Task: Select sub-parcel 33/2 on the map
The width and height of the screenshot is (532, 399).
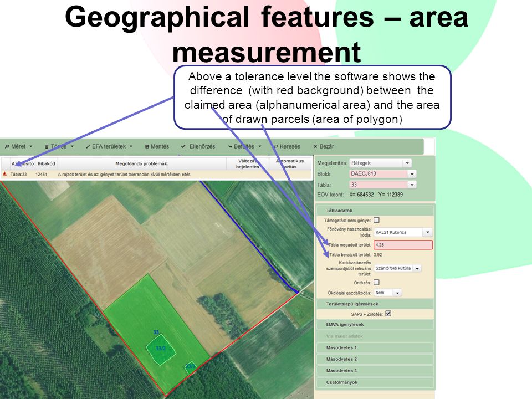Action: coord(161,349)
